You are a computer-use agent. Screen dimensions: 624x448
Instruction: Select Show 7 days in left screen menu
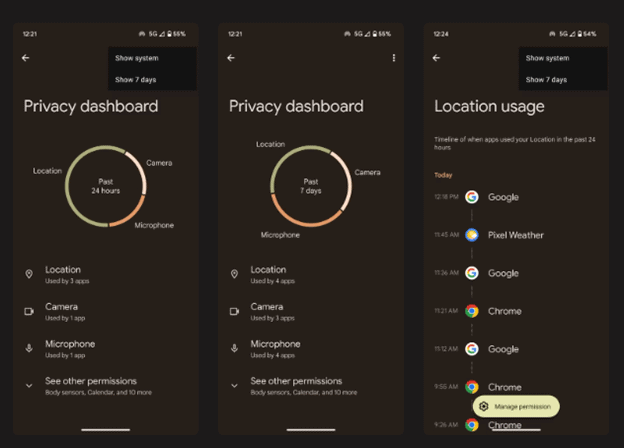[136, 80]
